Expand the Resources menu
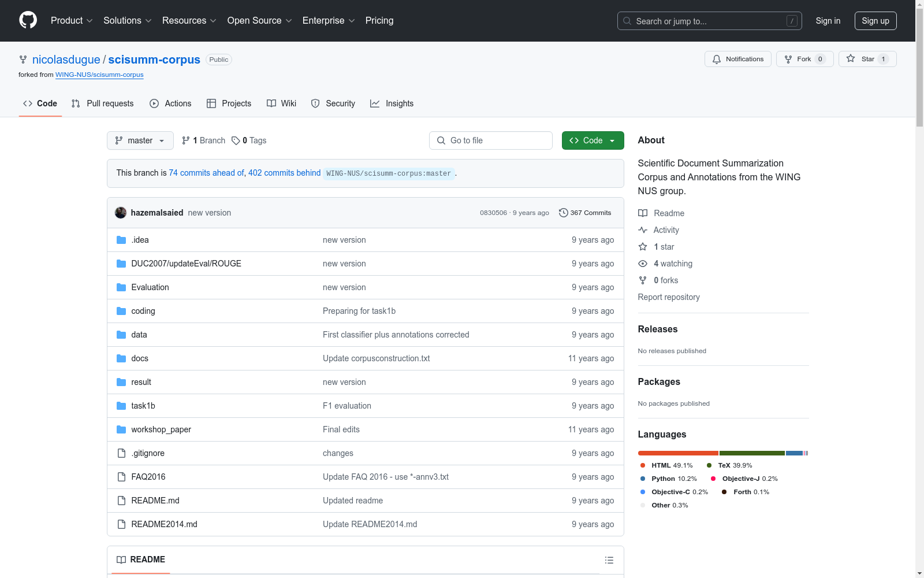The image size is (924, 578). click(189, 21)
